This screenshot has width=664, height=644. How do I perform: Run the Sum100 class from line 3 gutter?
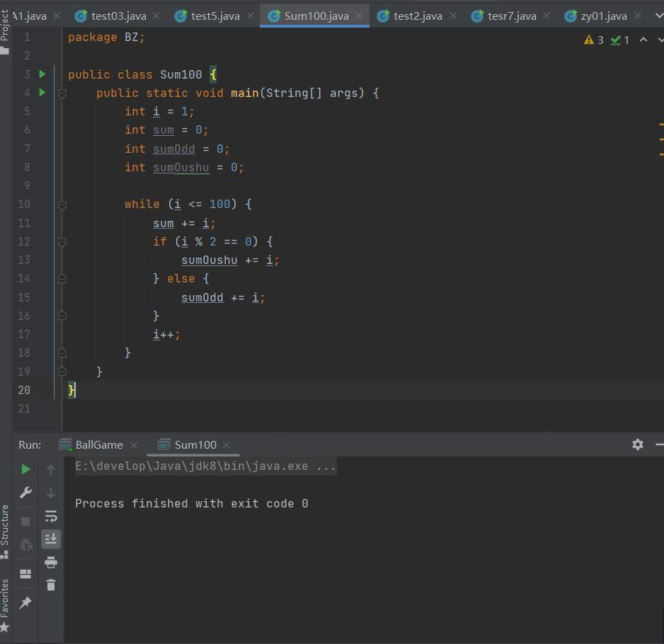click(42, 74)
